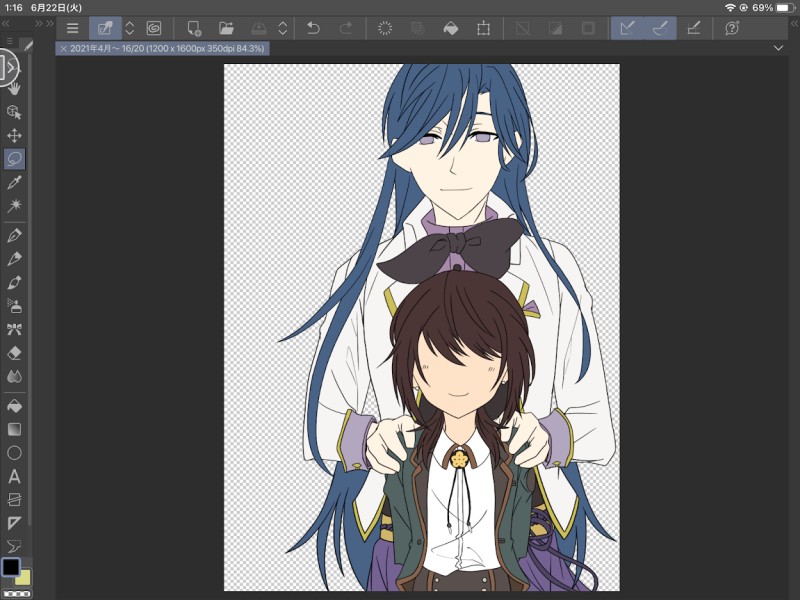
Task: Select the Balloon tool
Action: (x=14, y=546)
